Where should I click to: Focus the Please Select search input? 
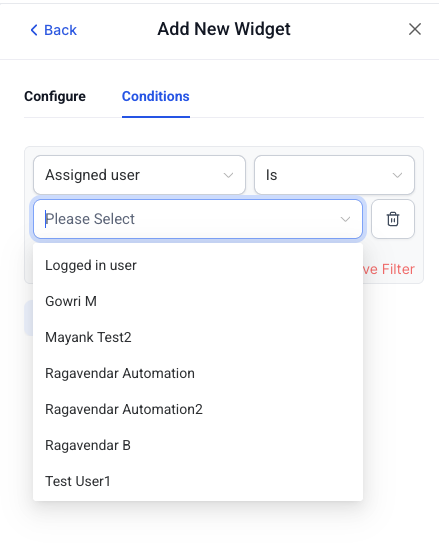pos(198,219)
